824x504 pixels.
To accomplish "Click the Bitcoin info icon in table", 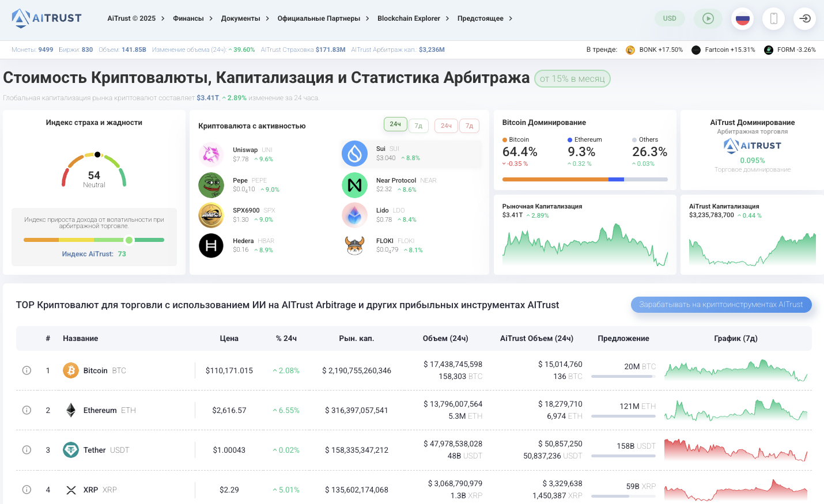I will coord(27,370).
